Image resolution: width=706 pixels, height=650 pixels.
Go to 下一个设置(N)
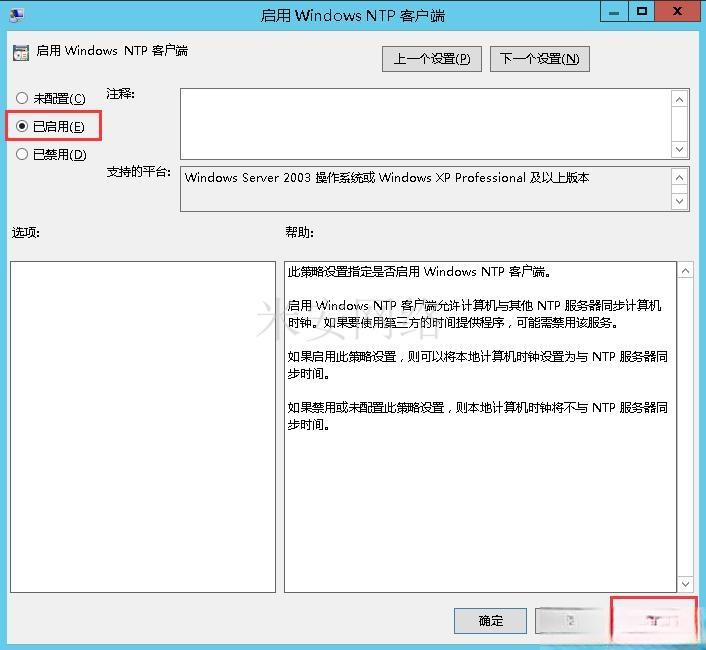click(x=539, y=59)
